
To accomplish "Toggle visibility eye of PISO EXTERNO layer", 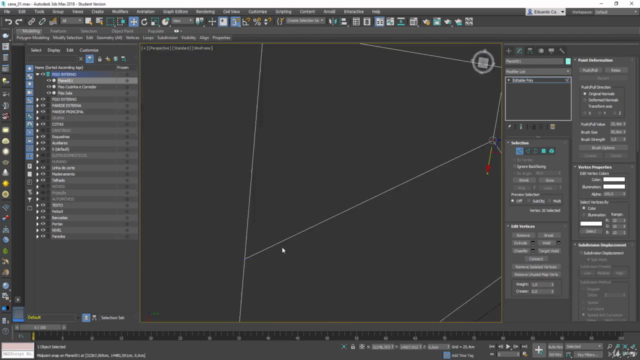I will pyautogui.click(x=43, y=99).
